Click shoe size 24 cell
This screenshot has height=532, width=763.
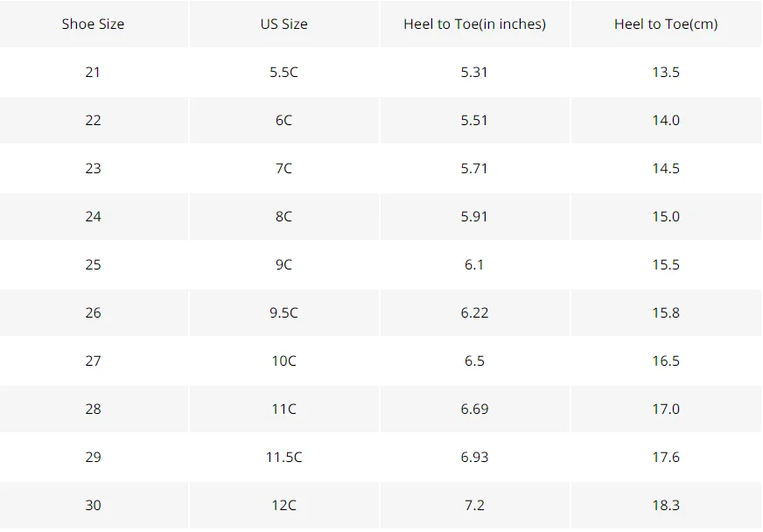click(93, 217)
